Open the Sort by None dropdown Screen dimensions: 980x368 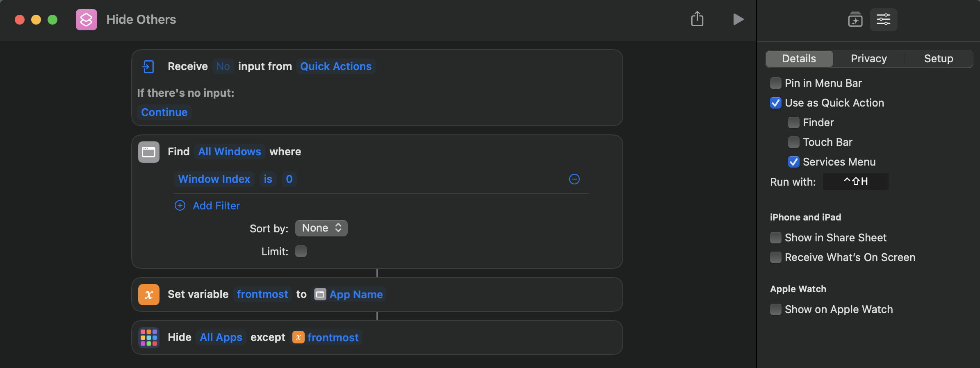[321, 228]
